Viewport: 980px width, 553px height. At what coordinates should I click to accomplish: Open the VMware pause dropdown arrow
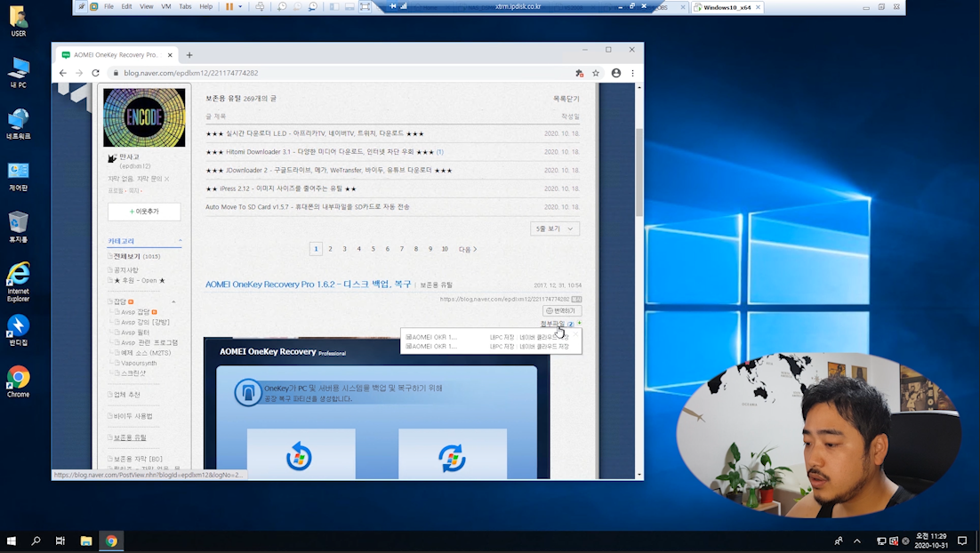(240, 6)
